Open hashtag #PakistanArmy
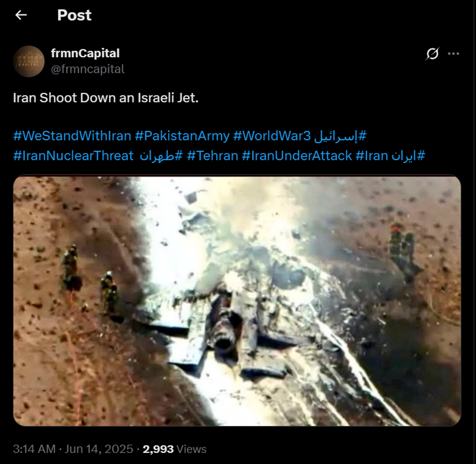 pos(182,136)
